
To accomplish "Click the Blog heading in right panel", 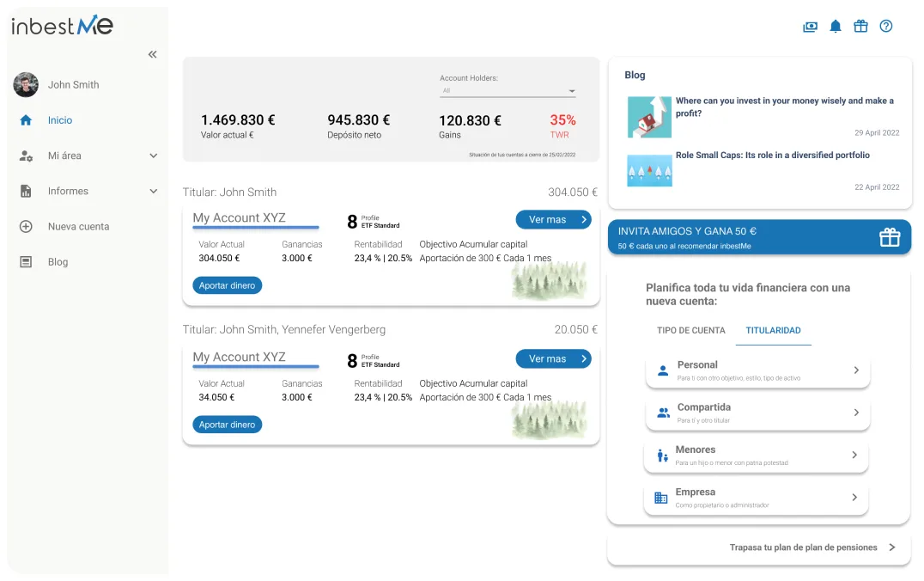I will 635,75.
